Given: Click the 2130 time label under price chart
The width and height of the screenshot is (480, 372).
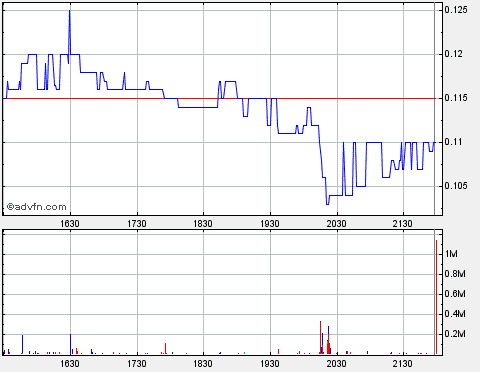Looking at the screenshot, I should click(x=403, y=224).
